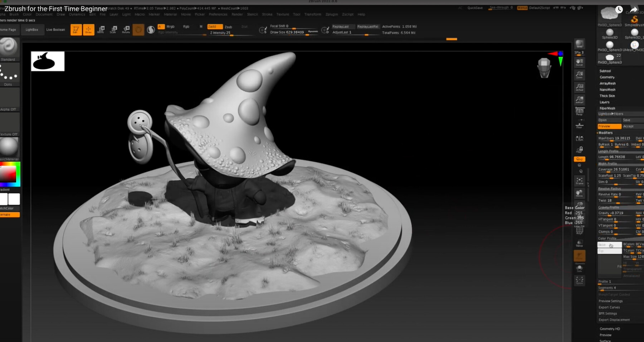Expand the NanoMesh section
The height and width of the screenshot is (342, 644).
(608, 90)
